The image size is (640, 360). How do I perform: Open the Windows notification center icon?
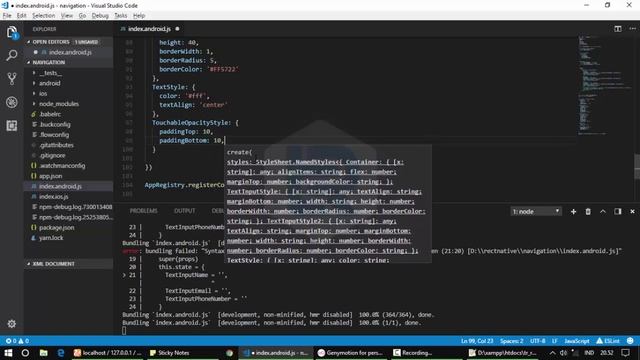pos(626,353)
